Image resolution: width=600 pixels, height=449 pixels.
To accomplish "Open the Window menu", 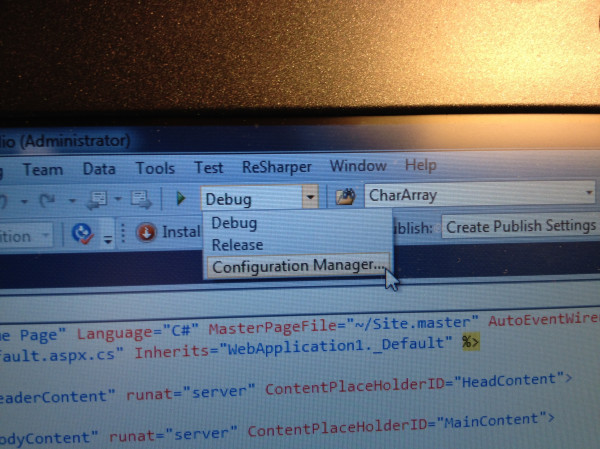I will click(358, 166).
